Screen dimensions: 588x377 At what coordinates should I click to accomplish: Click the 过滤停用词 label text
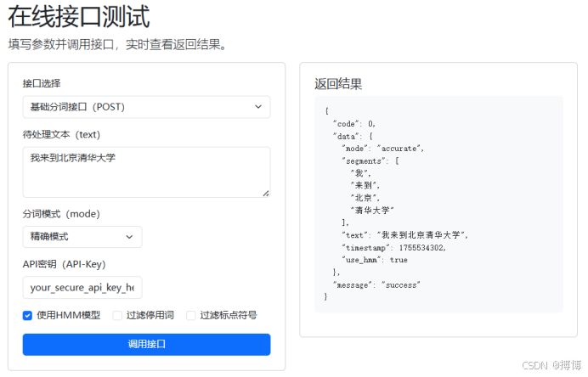coord(150,315)
